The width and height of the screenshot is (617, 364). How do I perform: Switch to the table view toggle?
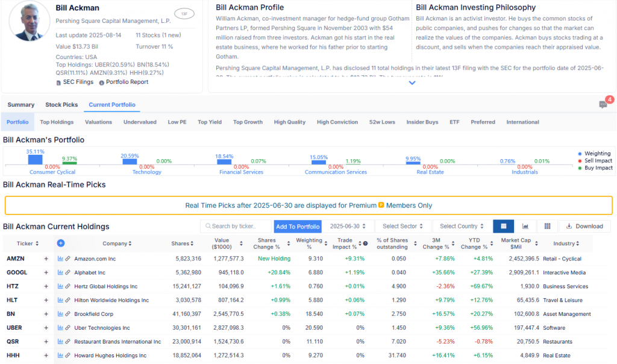click(503, 226)
